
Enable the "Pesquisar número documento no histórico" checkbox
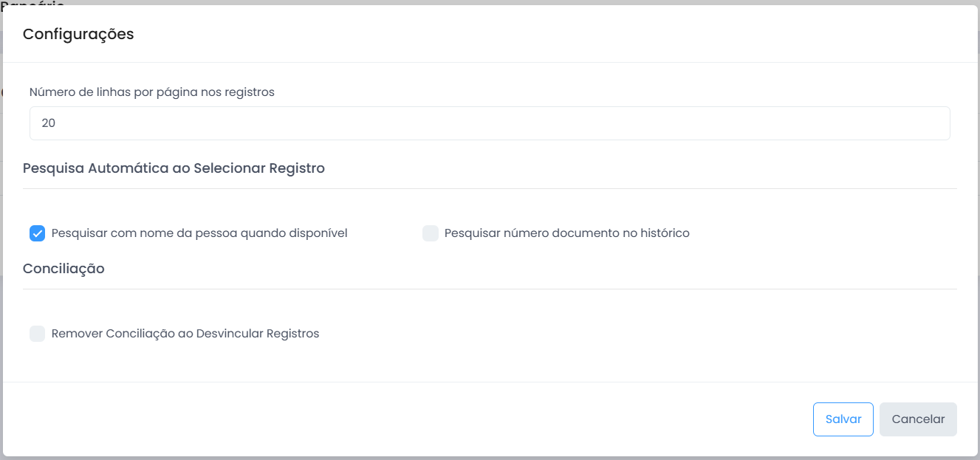[x=431, y=233]
